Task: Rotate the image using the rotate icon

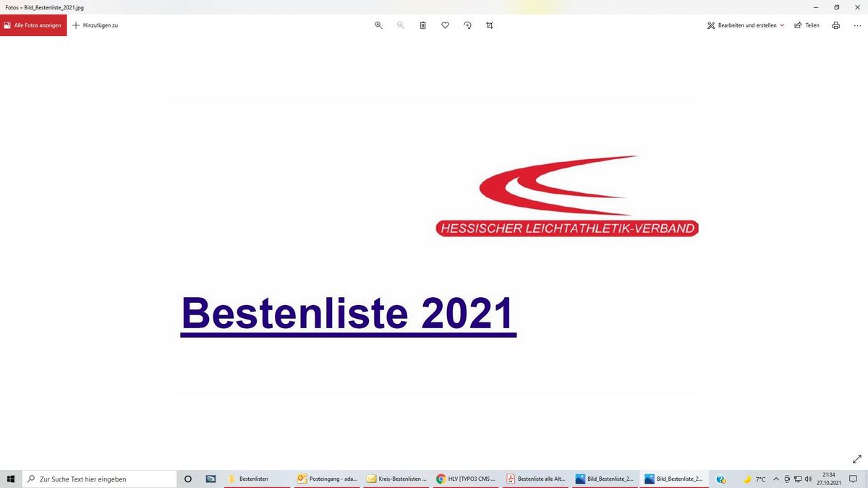Action: click(467, 25)
